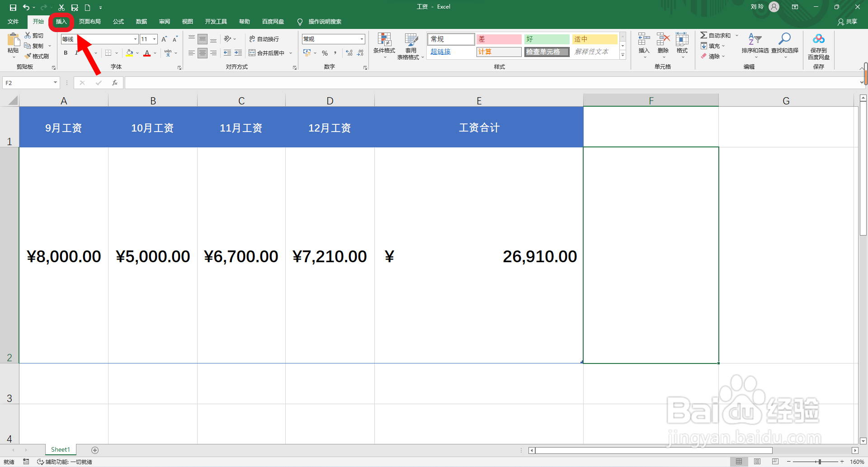
Task: Toggle top vertical alignment
Action: point(192,39)
